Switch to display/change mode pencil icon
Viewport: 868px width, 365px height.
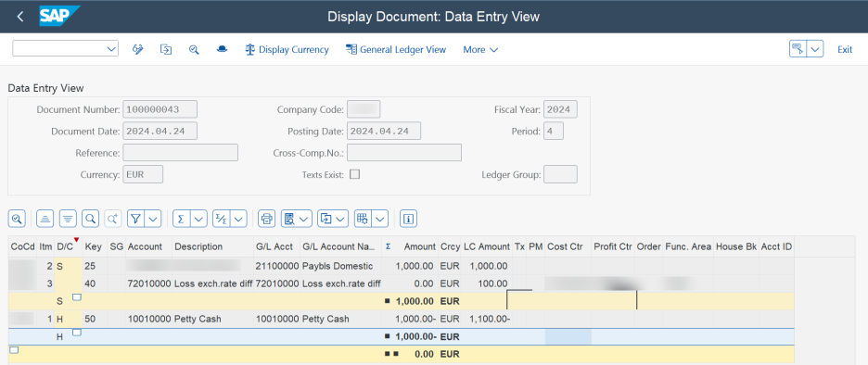138,49
